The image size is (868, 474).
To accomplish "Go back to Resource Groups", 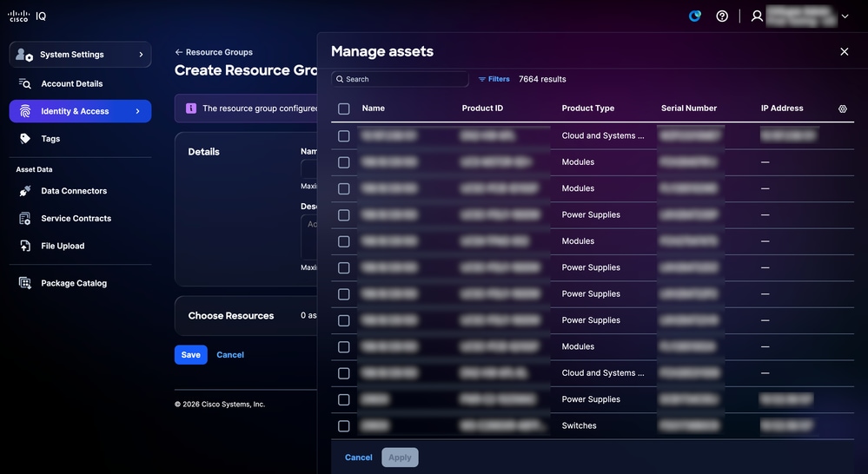I will (214, 52).
